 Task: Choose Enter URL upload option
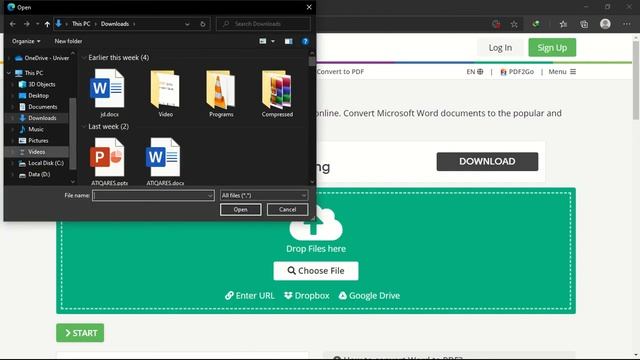pos(250,296)
